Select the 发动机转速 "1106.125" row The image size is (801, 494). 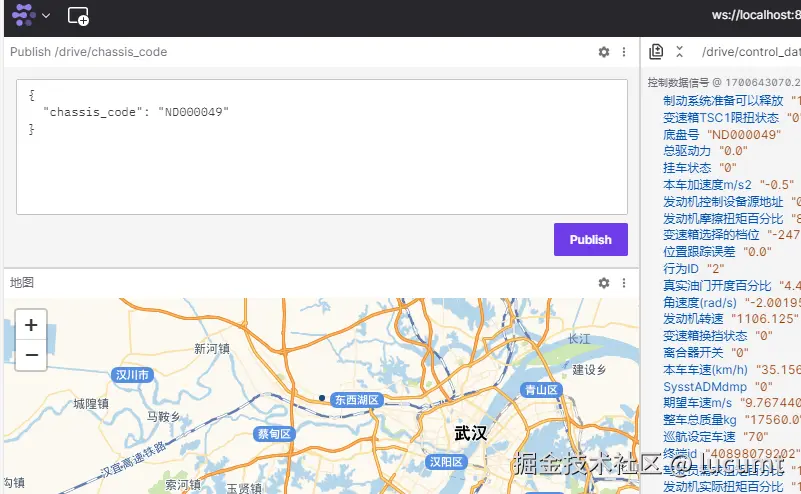[731, 319]
